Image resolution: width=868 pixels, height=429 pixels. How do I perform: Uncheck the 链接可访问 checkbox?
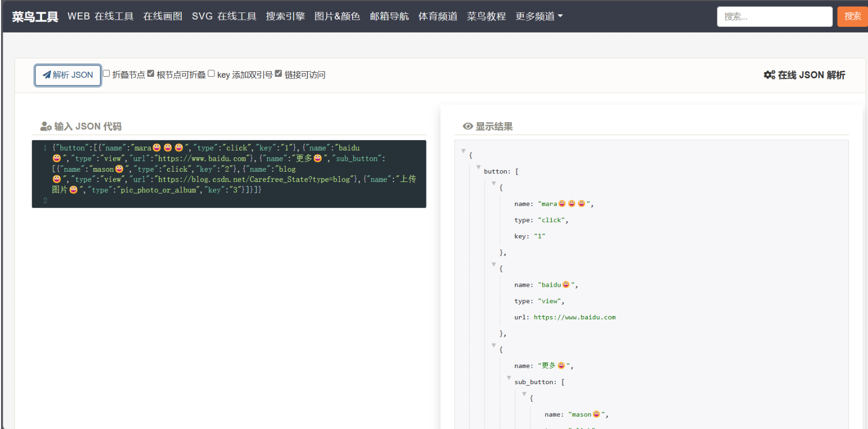pos(278,74)
